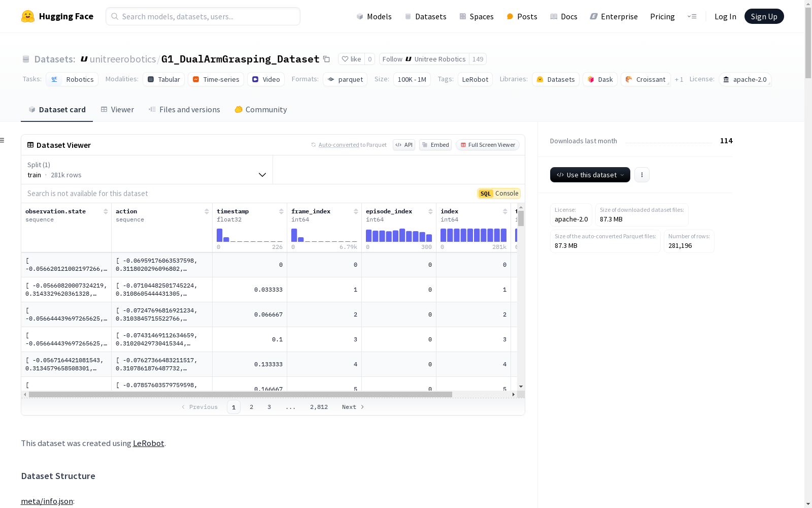Open the Dataset card tab
The height and width of the screenshot is (508, 812).
[57, 110]
